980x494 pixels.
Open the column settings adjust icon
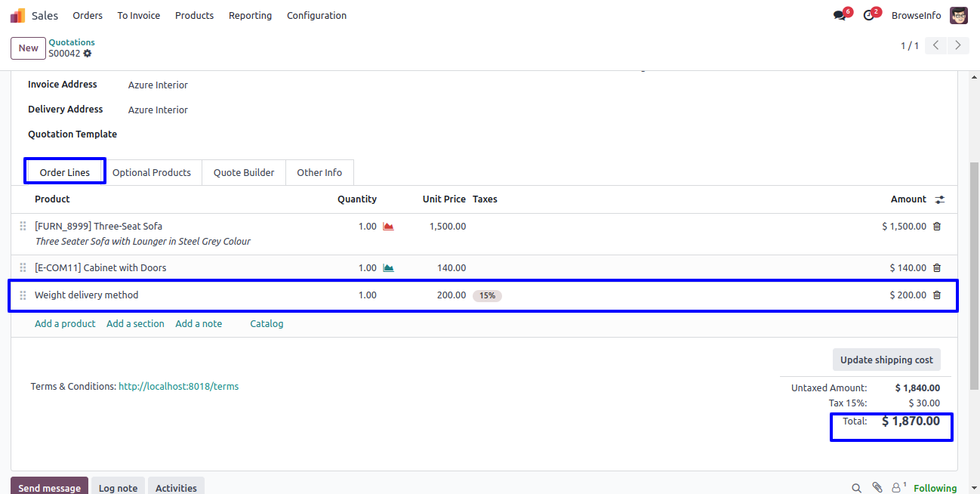(939, 199)
